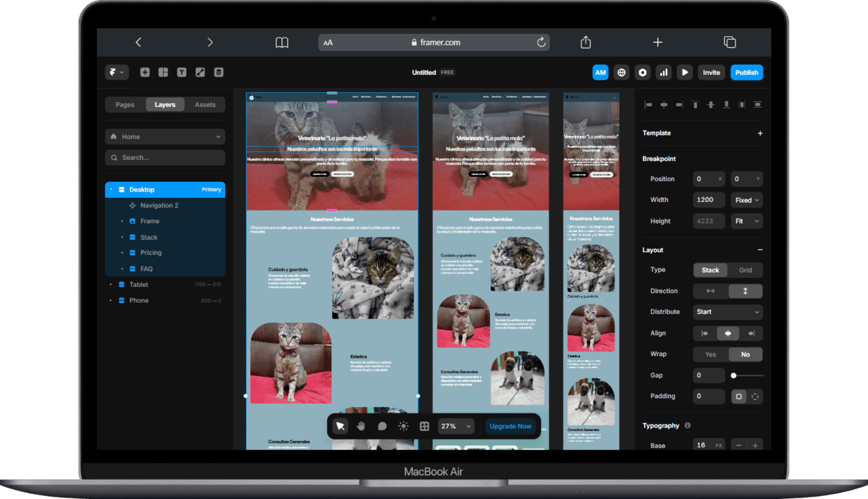Screen dimensions: 868x499
Task: Click the Insert plus icon in toolbar
Action: [x=145, y=72]
